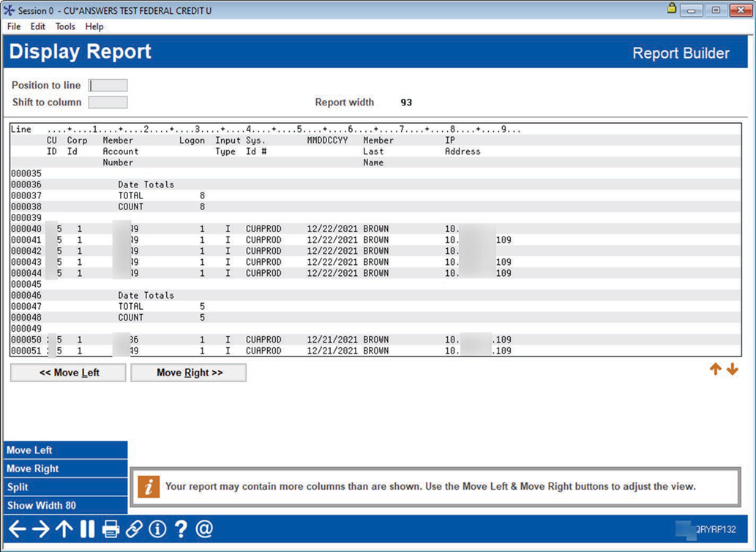Choose Split in the side panel
This screenshot has height=552, width=756.
tap(65, 487)
